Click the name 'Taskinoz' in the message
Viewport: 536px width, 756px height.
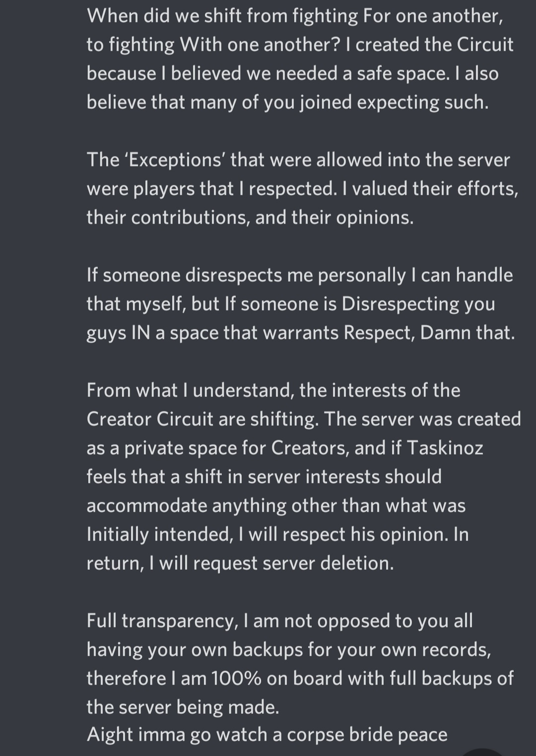click(x=445, y=448)
